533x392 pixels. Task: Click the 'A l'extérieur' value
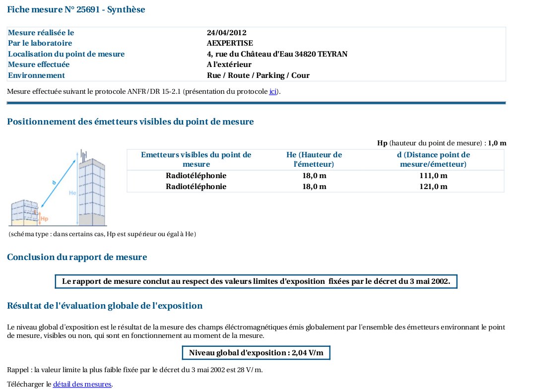point(229,65)
